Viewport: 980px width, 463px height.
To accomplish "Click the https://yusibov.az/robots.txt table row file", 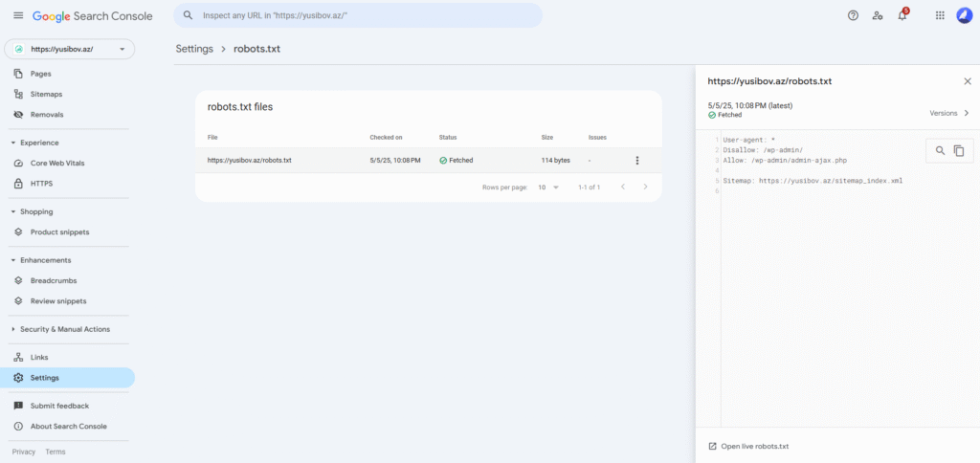I will (250, 161).
